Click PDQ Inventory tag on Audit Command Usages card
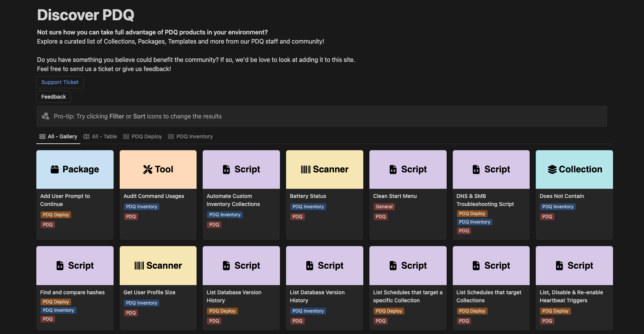The height and width of the screenshot is (334, 644). [141, 207]
